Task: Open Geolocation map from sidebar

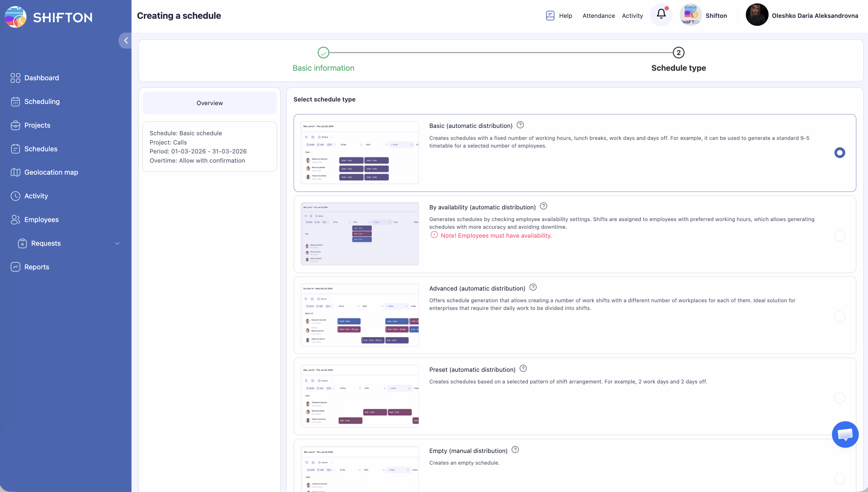Action: click(x=51, y=172)
